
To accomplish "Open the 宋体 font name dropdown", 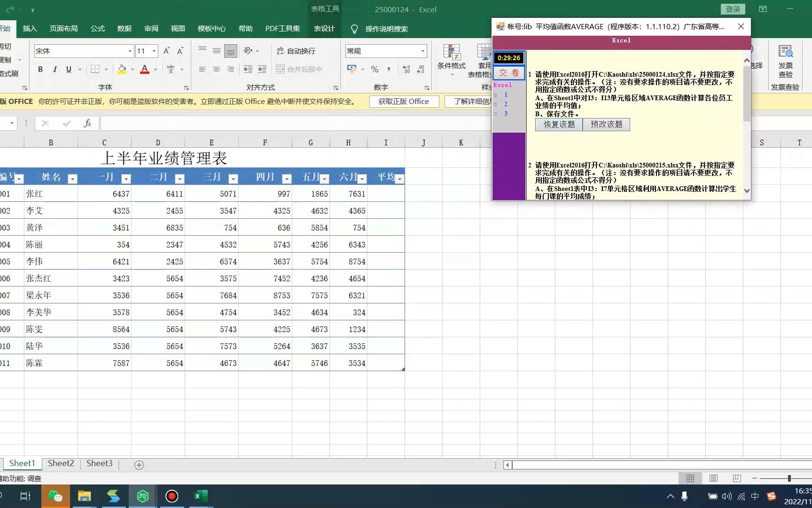I will pos(130,51).
